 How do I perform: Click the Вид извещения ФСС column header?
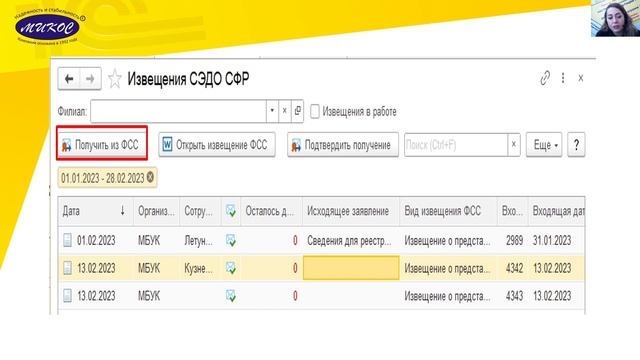pyautogui.click(x=448, y=211)
